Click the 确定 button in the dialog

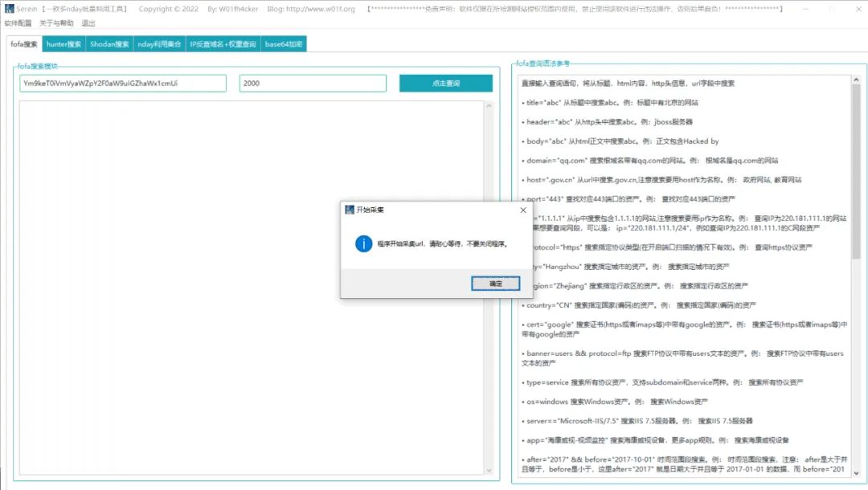coord(495,284)
